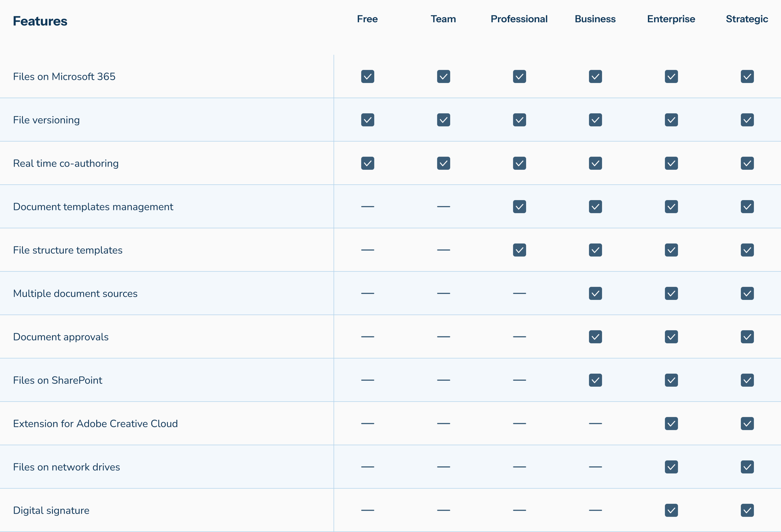This screenshot has height=532, width=781.
Task: Click Strategic checkmark for Document templates management
Action: (747, 207)
